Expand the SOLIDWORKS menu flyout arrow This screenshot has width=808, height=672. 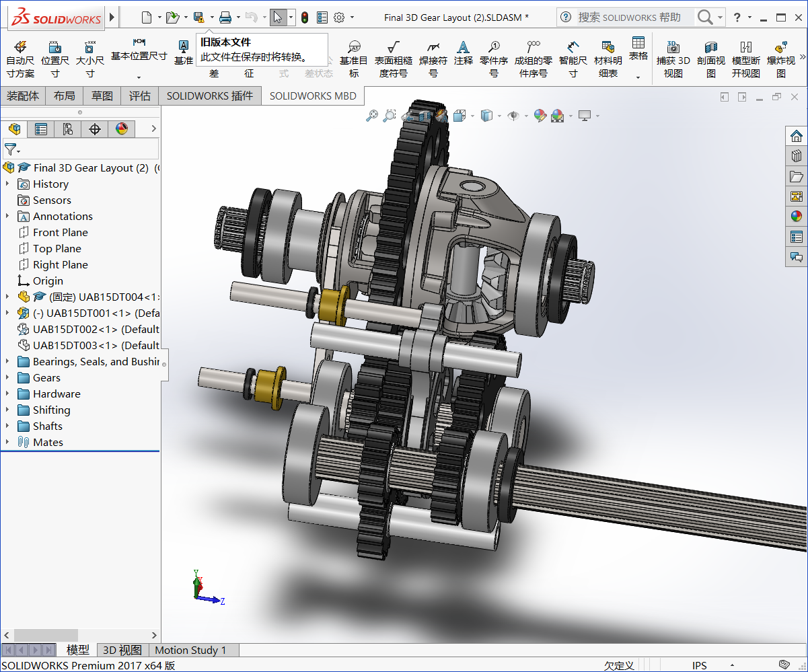[112, 17]
